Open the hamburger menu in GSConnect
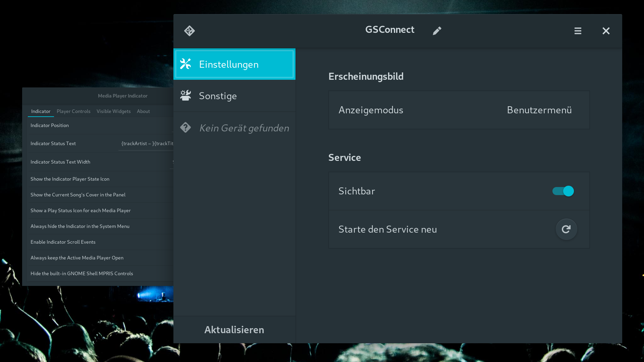Screen dimensions: 644x362 (x=578, y=31)
